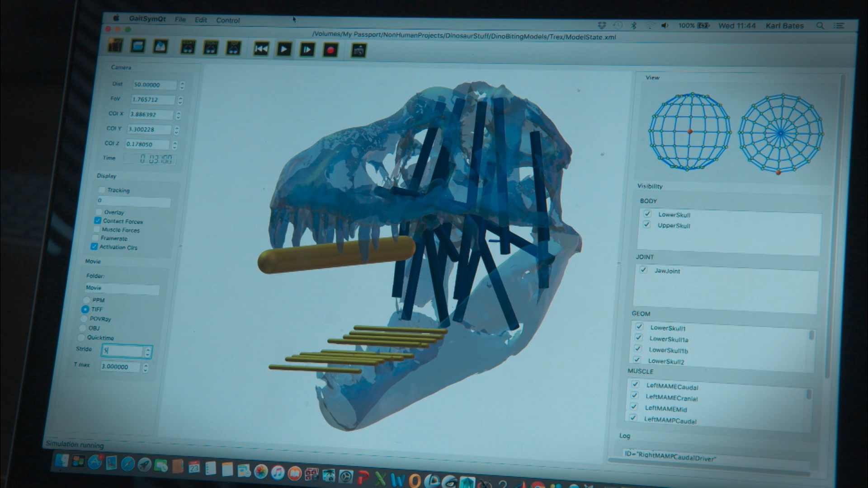
Task: Click the open folder toolbar icon
Action: pos(138,46)
